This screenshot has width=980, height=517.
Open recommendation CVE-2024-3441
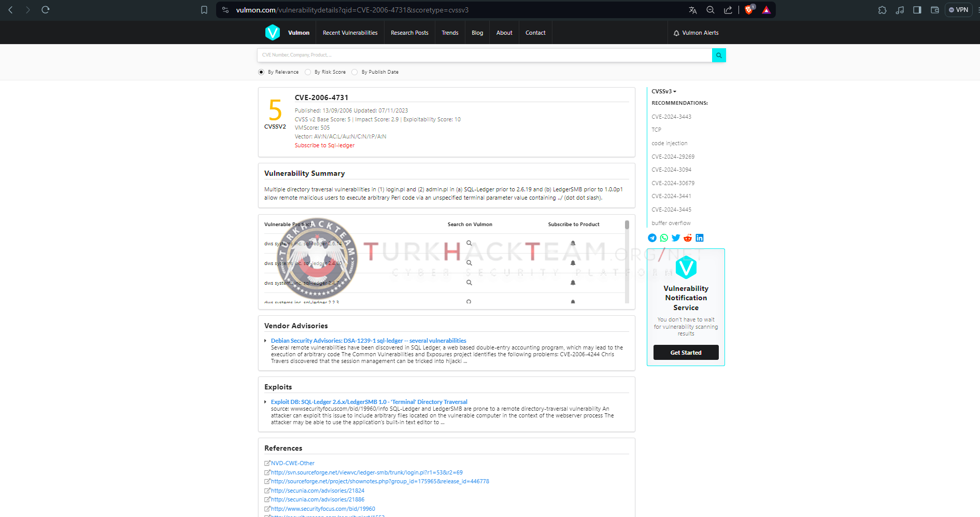tap(671, 196)
